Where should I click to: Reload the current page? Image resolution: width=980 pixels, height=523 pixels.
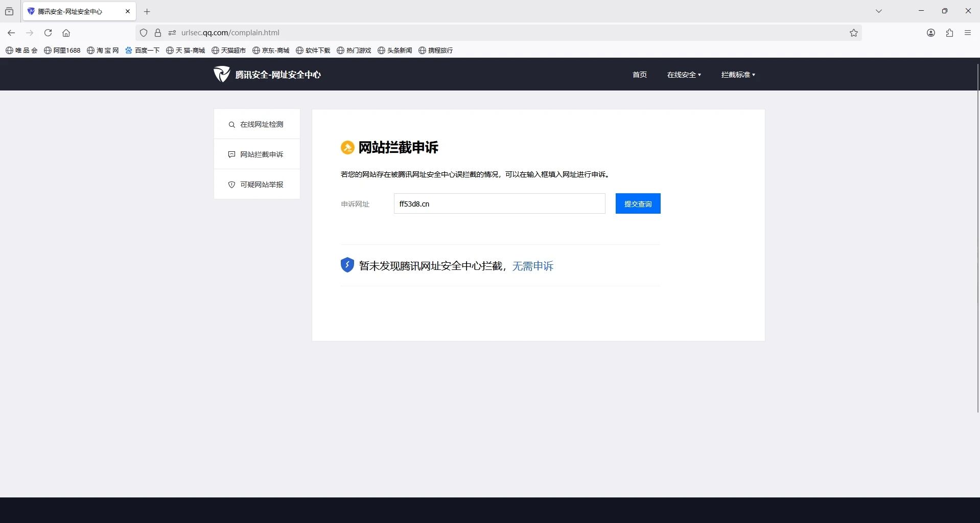coord(48,33)
